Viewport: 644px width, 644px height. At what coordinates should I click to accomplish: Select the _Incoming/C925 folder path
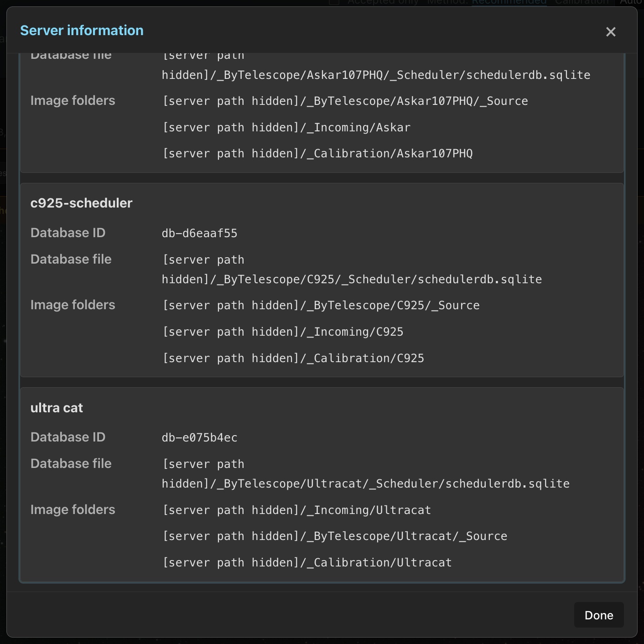point(283,332)
